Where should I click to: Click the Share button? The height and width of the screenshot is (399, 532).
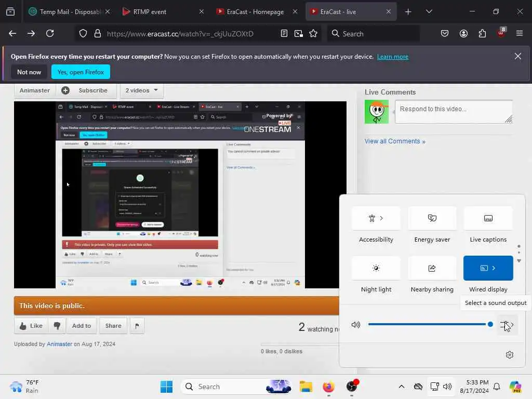(x=113, y=326)
